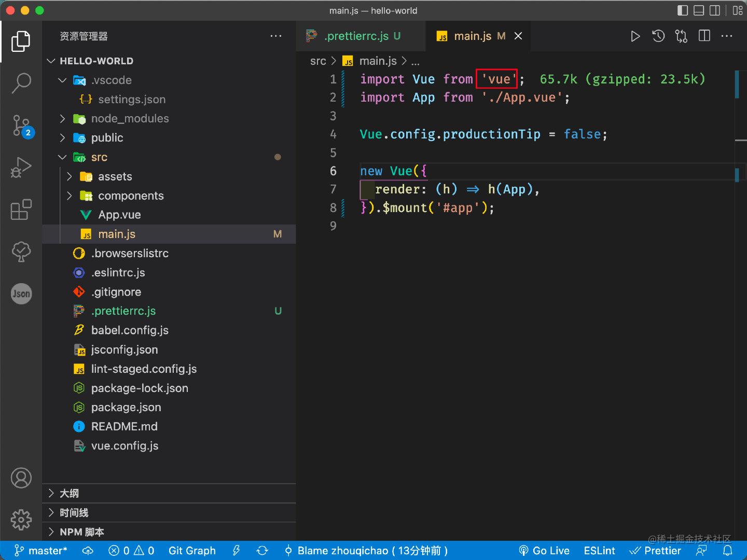
Task: Toggle the secondary sidebar layout button
Action: (x=715, y=10)
